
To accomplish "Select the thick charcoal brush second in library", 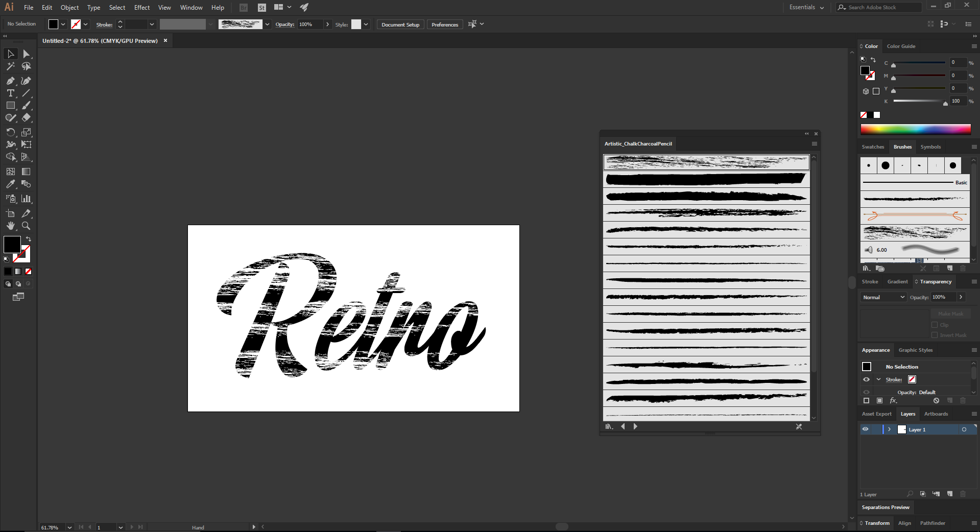I will coord(706,179).
